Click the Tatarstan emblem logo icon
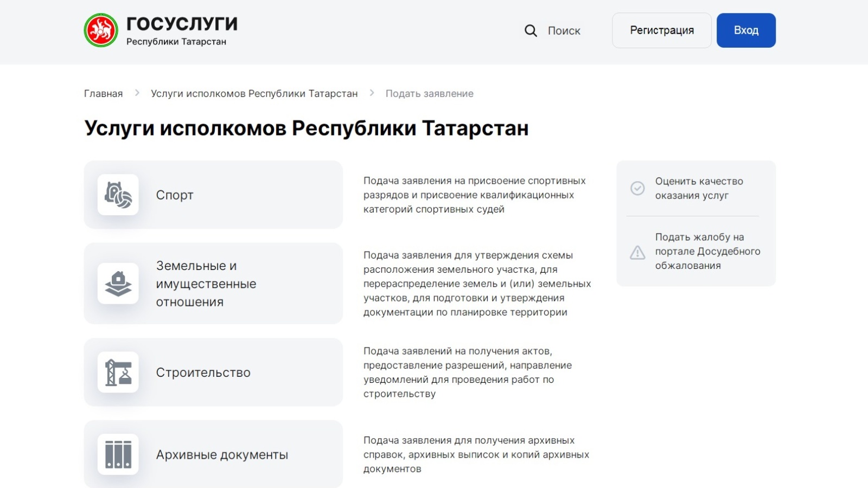The width and height of the screenshot is (868, 488). pos(101,30)
